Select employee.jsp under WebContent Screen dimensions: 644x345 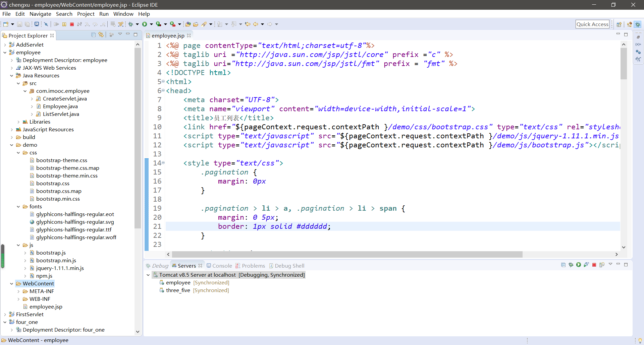click(x=46, y=306)
